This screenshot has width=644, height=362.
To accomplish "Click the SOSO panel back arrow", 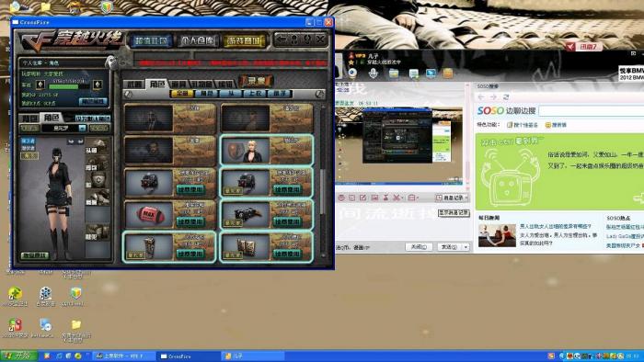I will pos(481,97).
